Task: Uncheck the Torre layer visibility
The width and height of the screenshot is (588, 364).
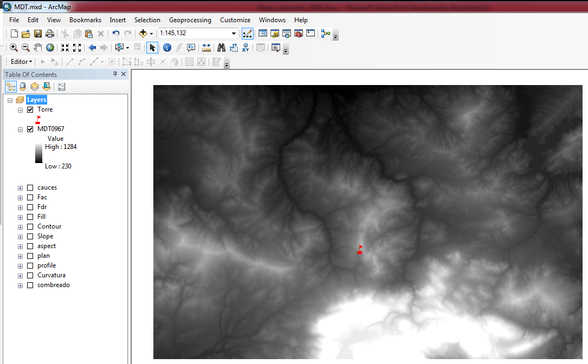Action: [30, 109]
